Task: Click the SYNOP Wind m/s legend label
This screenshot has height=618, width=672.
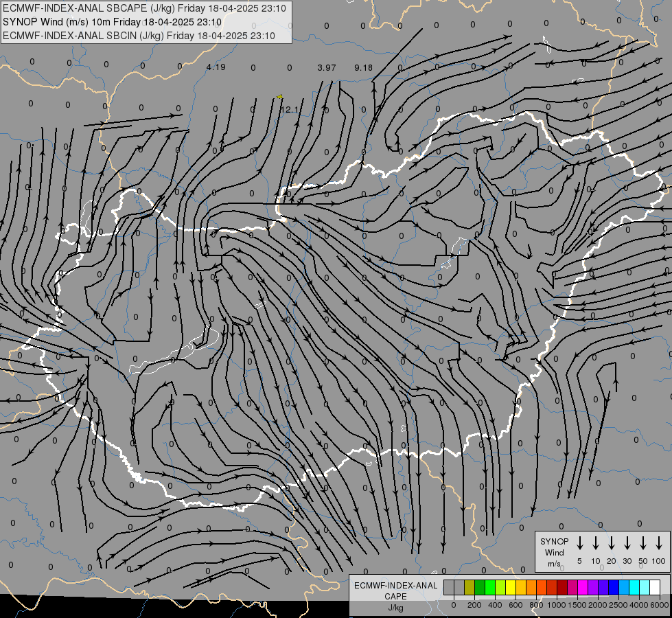Action: tap(554, 553)
